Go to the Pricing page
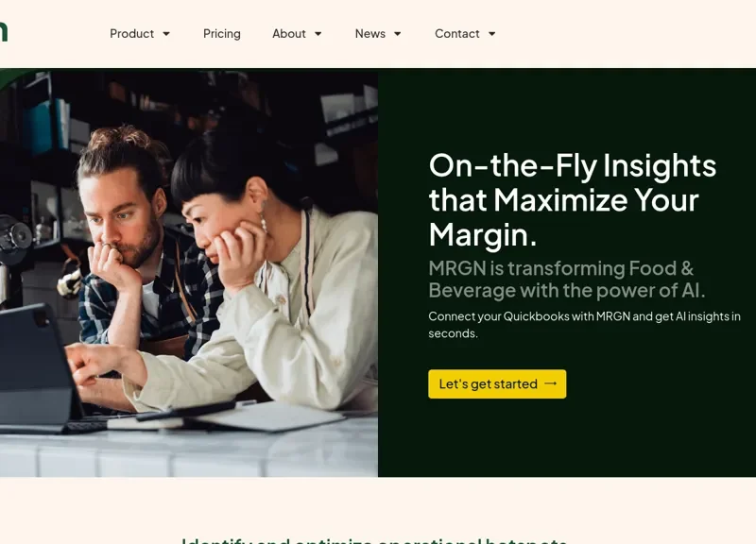The height and width of the screenshot is (544, 756). [x=222, y=34]
